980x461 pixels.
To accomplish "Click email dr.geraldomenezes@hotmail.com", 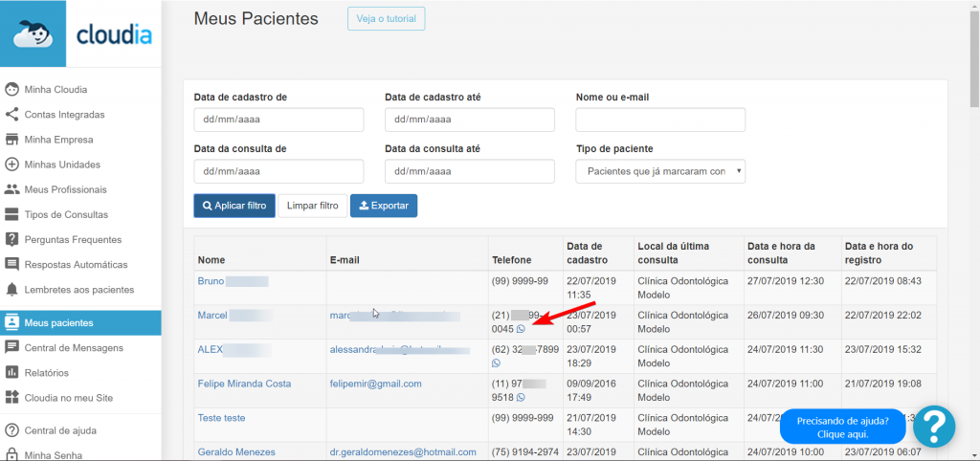I will tap(403, 451).
